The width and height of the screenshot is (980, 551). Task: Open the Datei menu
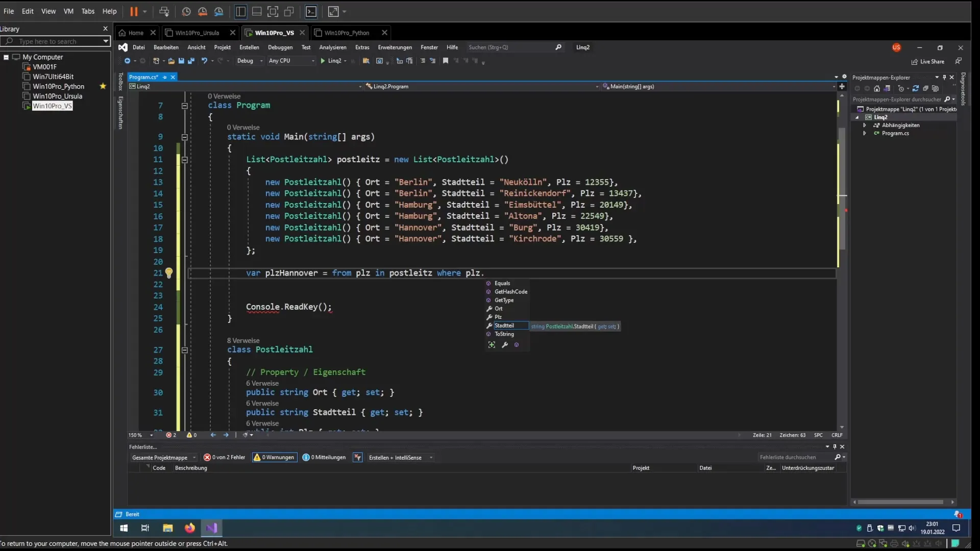point(139,47)
